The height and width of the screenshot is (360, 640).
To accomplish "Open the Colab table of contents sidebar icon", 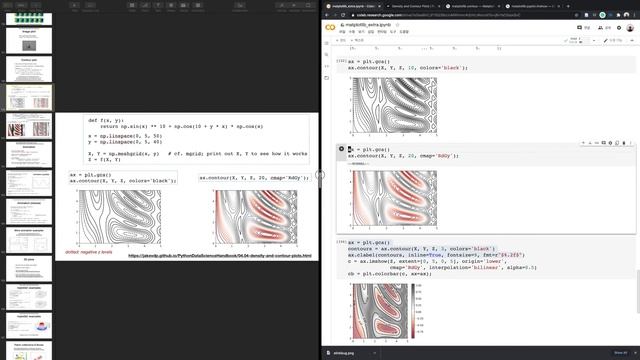I will pos(327,43).
